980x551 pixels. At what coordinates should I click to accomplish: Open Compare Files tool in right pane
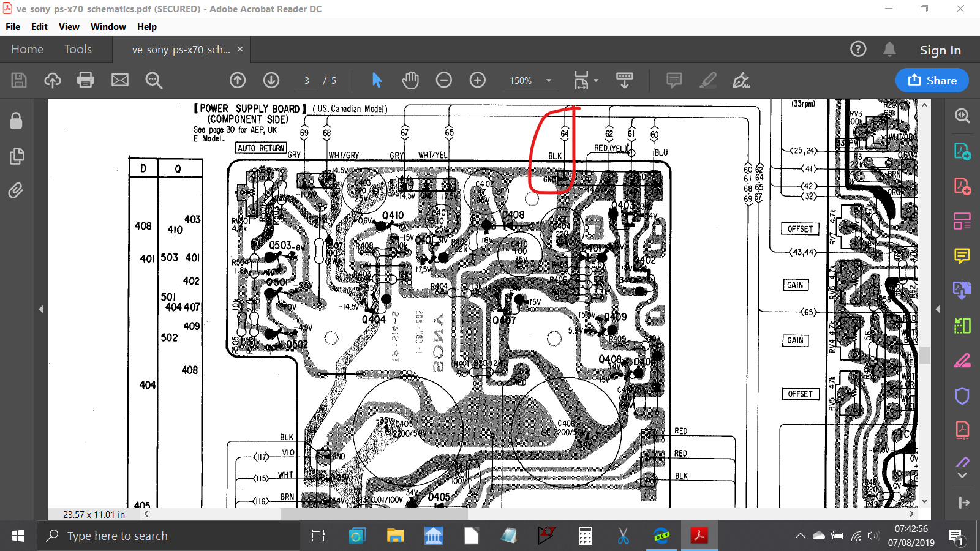pos(962,325)
